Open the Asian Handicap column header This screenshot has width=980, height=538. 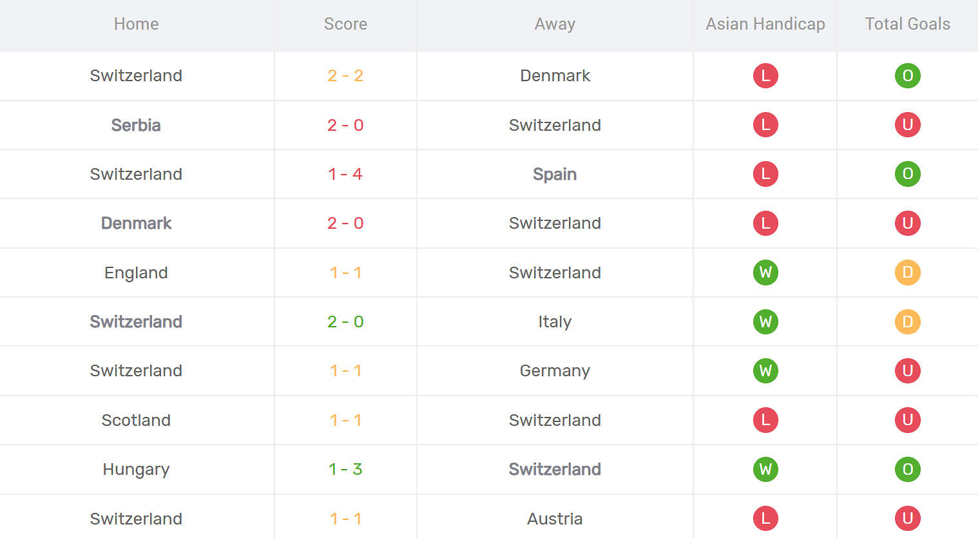pyautogui.click(x=765, y=24)
